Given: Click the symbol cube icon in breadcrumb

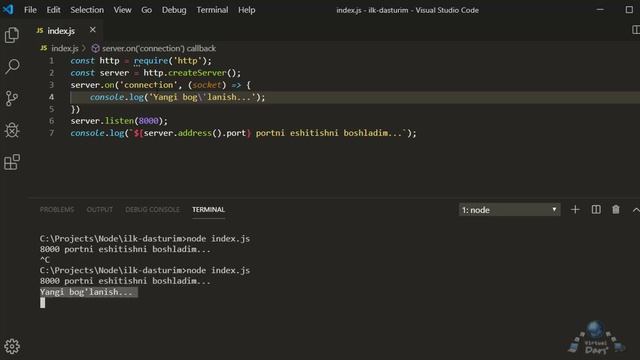Looking at the screenshot, I should [x=95, y=48].
